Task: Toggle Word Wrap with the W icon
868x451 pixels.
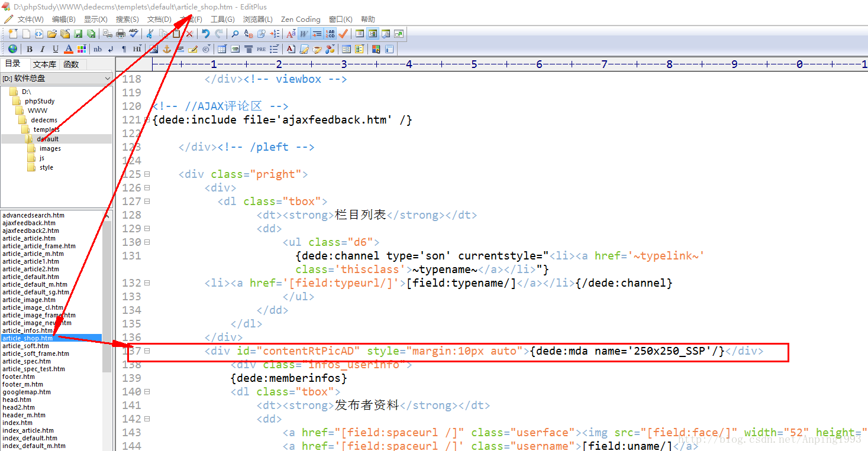Action: tap(304, 34)
